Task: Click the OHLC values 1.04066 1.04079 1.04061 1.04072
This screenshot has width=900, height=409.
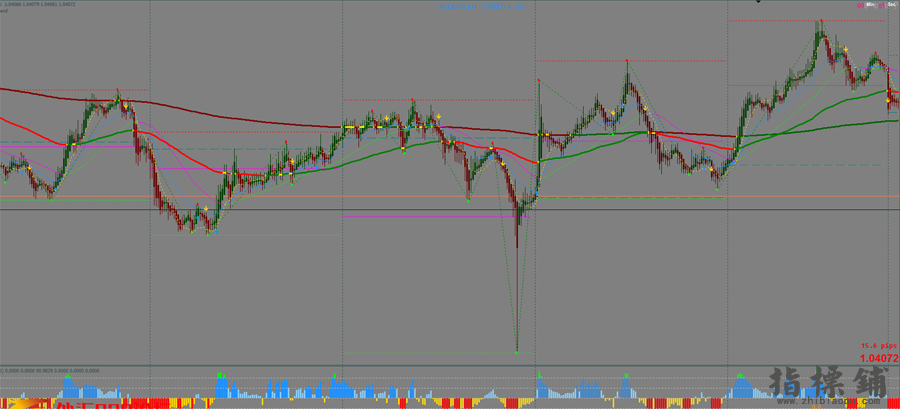Action: 39,4
